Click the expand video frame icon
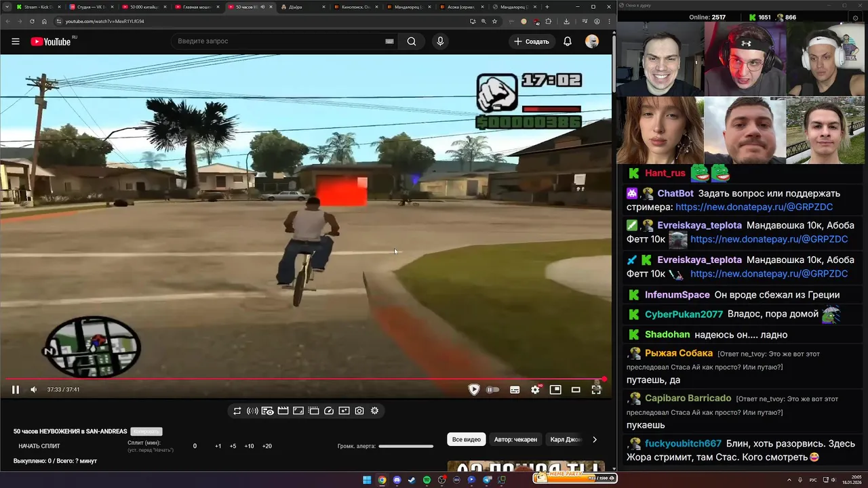 tap(298, 411)
